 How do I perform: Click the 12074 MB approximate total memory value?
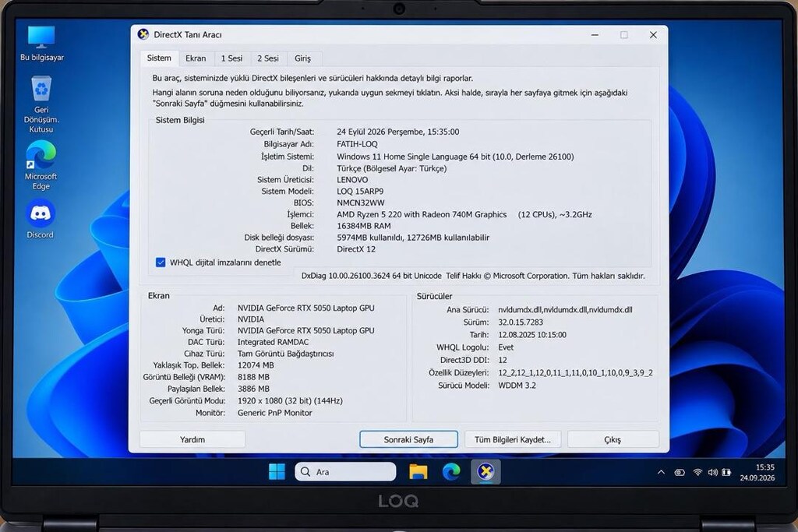click(256, 365)
